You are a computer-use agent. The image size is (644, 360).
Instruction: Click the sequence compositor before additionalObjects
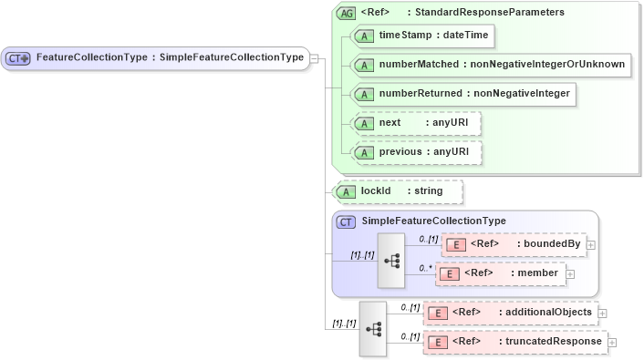tap(373, 329)
